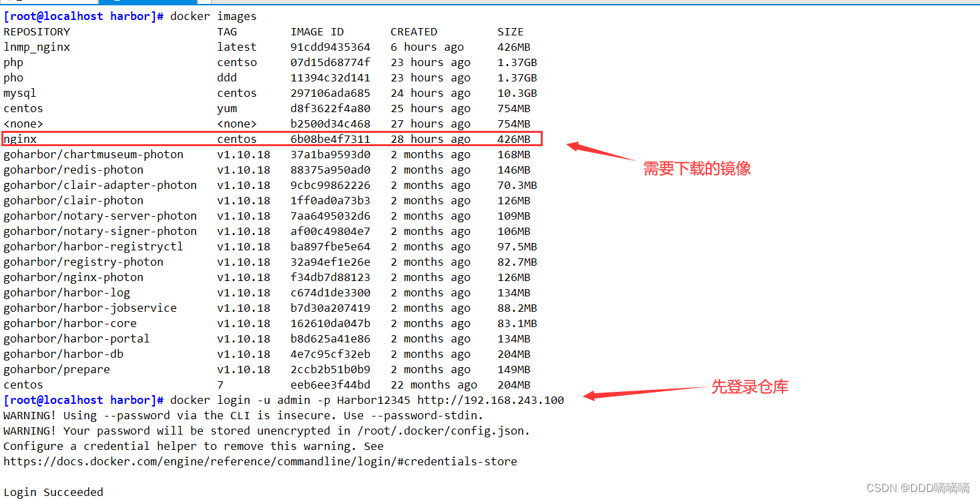
Task: Click the '22 months ago' created value
Action: point(434,385)
